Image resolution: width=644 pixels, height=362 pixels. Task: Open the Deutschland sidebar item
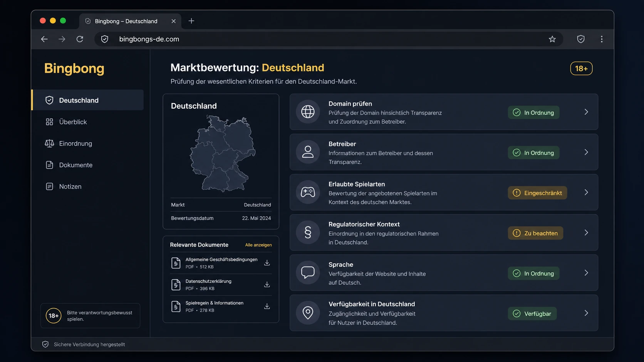coord(87,100)
